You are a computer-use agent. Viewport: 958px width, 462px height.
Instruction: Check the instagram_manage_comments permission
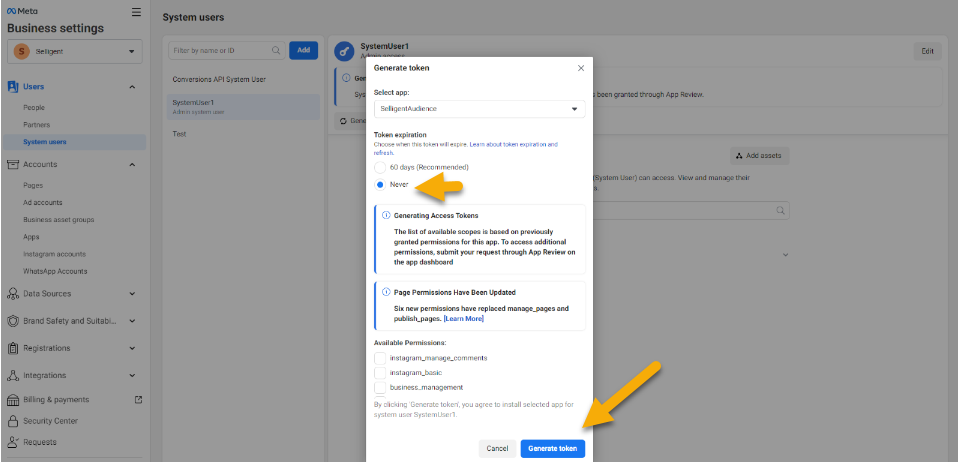coord(380,357)
